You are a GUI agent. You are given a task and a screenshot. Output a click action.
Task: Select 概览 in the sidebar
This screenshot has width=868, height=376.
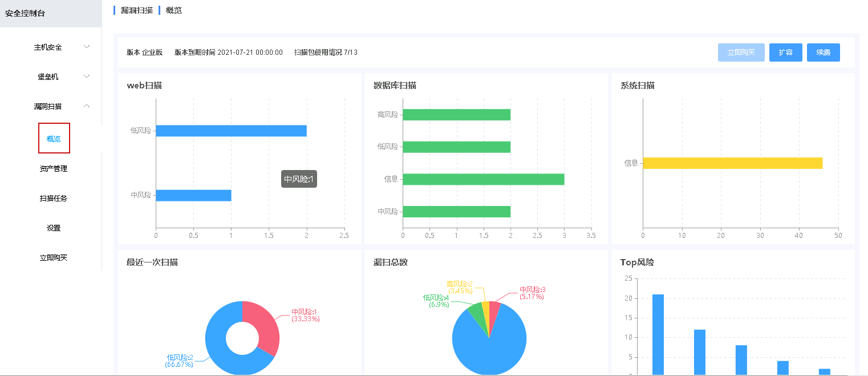54,139
